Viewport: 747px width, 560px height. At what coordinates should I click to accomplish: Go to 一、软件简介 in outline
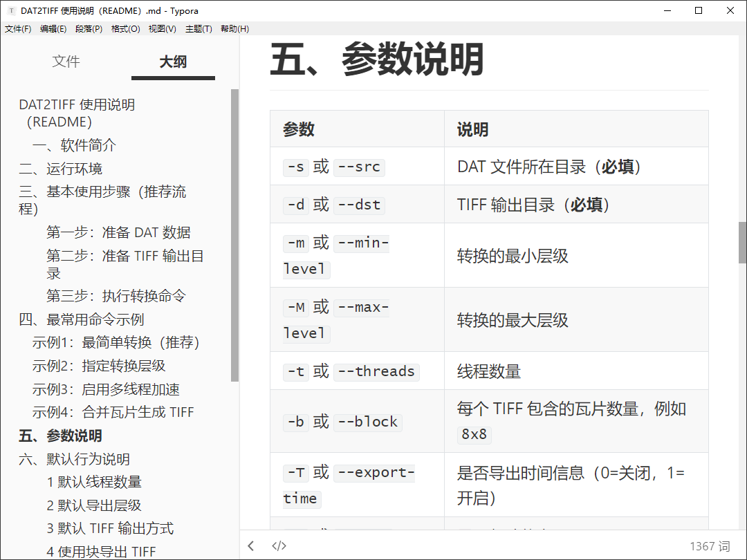(74, 145)
